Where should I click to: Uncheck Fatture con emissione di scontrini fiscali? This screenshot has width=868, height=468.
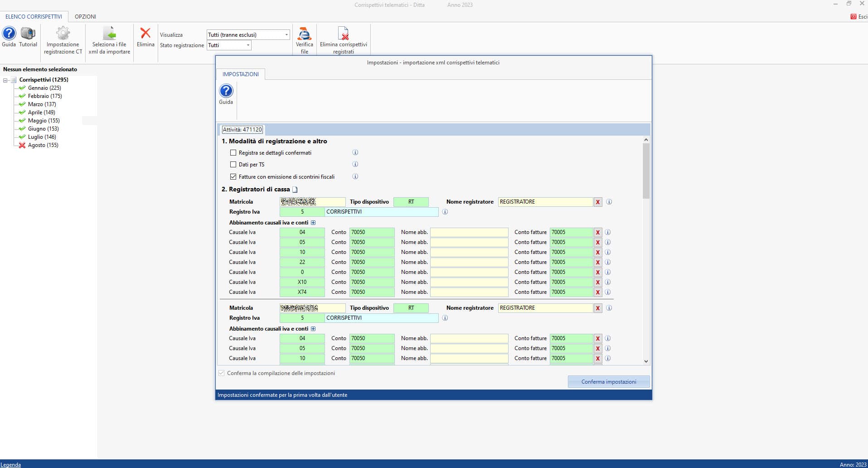[233, 176]
